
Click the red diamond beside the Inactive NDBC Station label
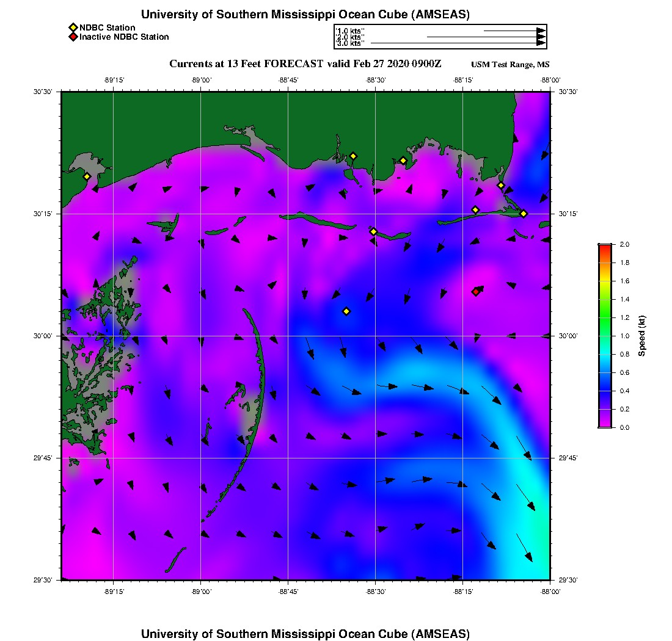73,37
